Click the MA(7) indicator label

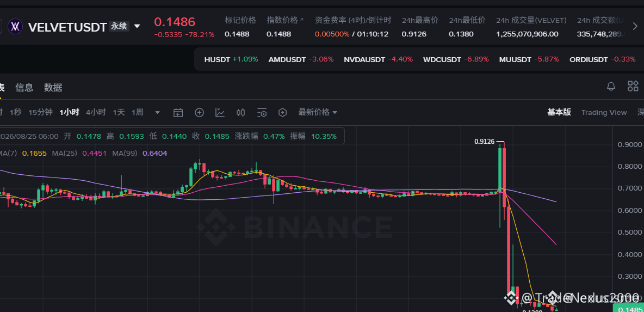coord(8,153)
